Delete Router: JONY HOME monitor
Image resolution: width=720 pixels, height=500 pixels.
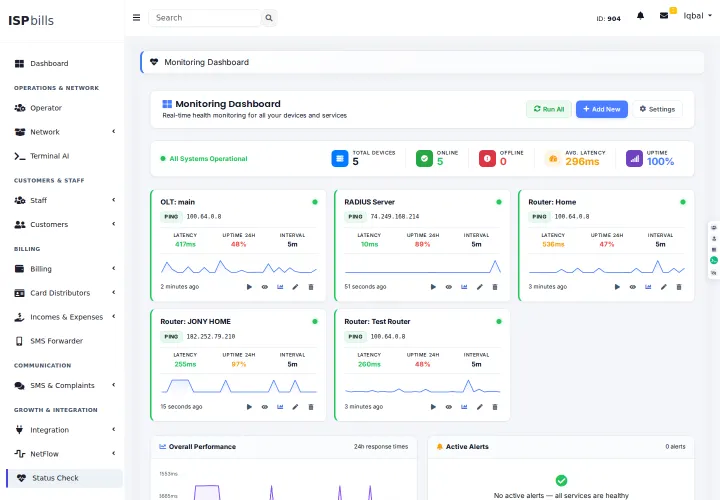[311, 407]
